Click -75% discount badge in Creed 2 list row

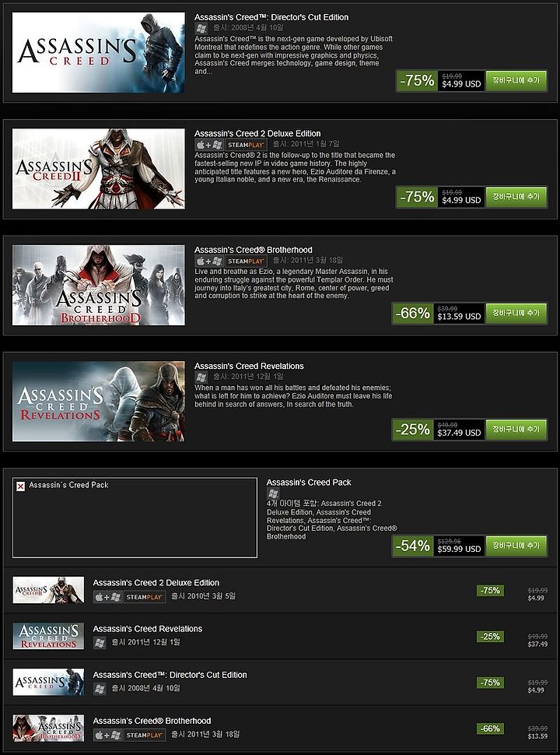pos(490,590)
